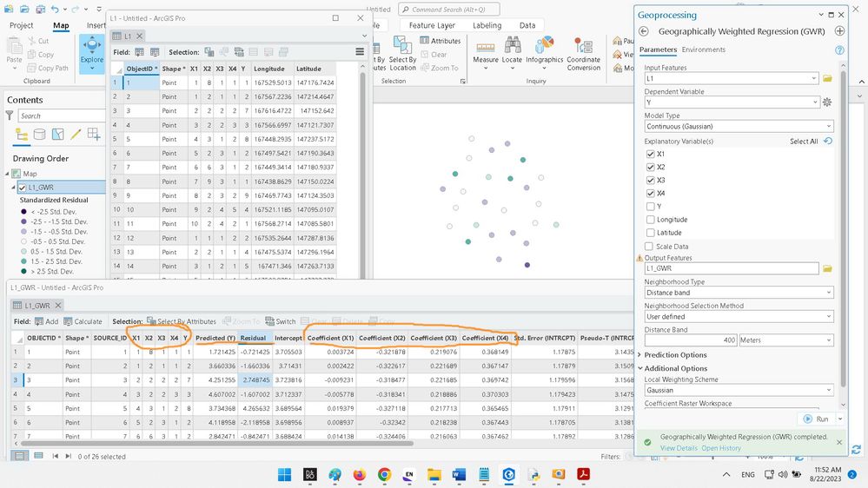Switch to Environments tab in Geoprocessing

[x=703, y=49]
